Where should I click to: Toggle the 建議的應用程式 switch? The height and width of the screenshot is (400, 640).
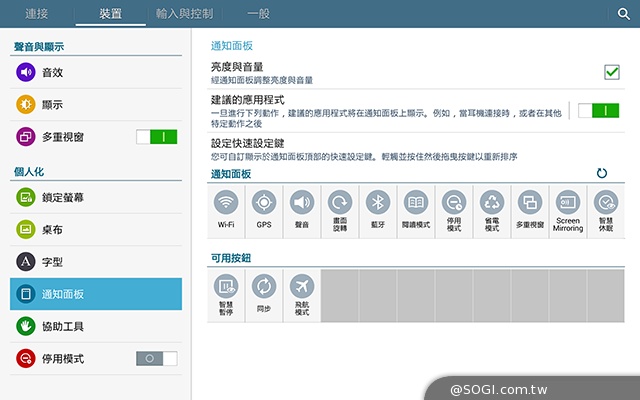(x=598, y=111)
